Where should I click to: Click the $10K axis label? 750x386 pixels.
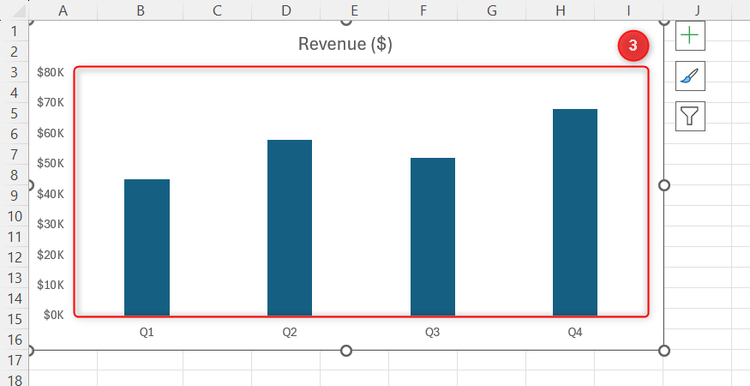(x=51, y=285)
